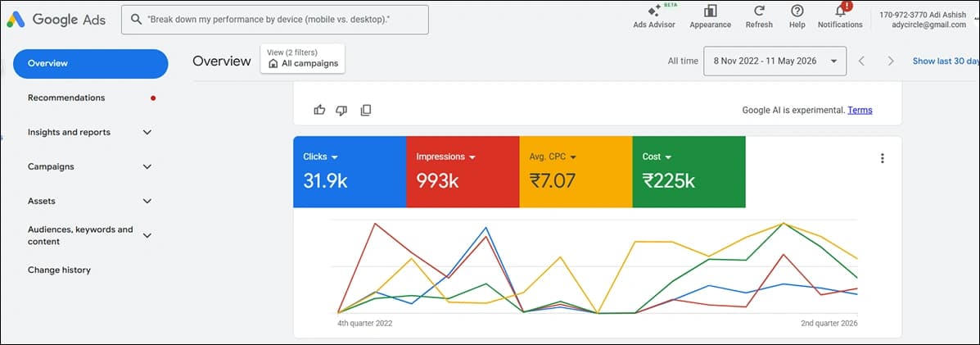Change the Cost metric dropdown

[657, 157]
